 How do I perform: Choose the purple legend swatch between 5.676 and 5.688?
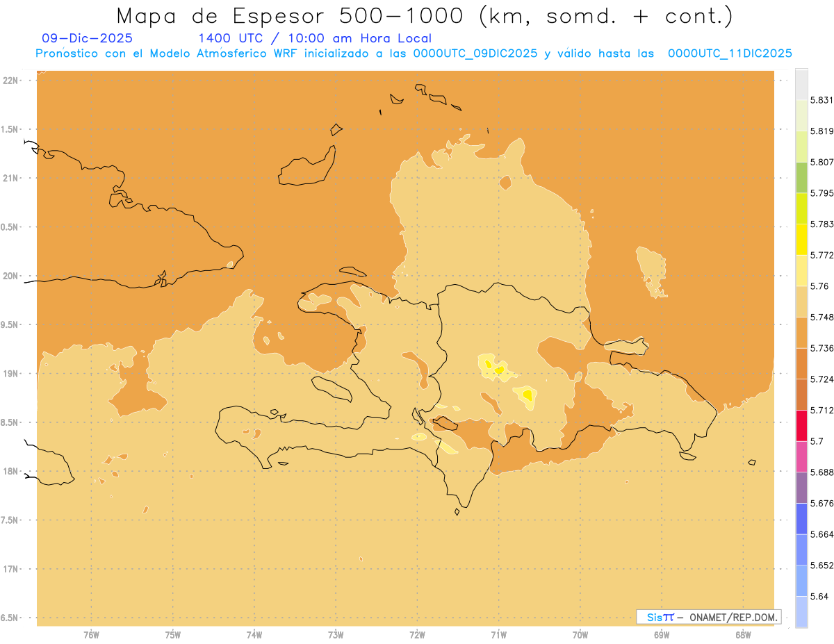tap(801, 488)
